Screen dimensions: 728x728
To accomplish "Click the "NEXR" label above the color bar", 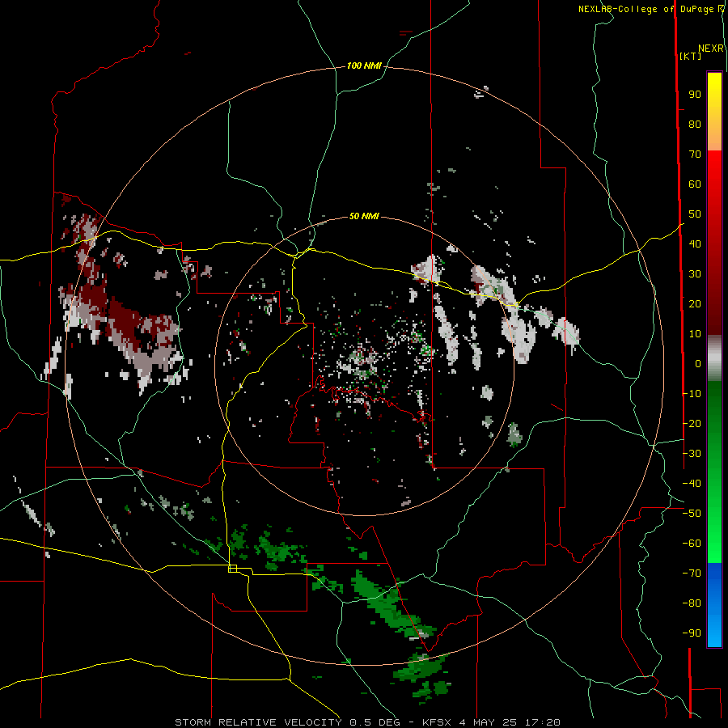I will tap(711, 49).
